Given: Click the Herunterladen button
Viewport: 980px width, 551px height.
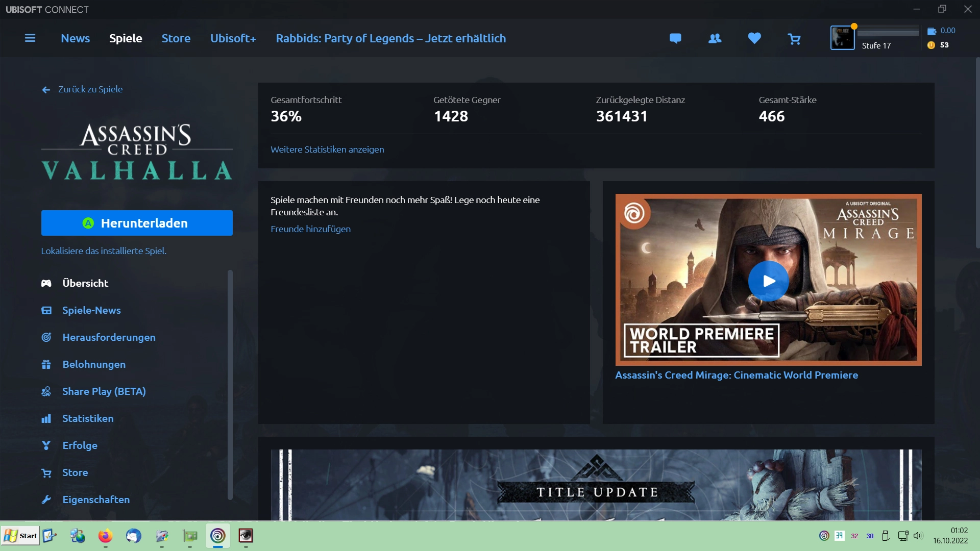Looking at the screenshot, I should click(137, 223).
